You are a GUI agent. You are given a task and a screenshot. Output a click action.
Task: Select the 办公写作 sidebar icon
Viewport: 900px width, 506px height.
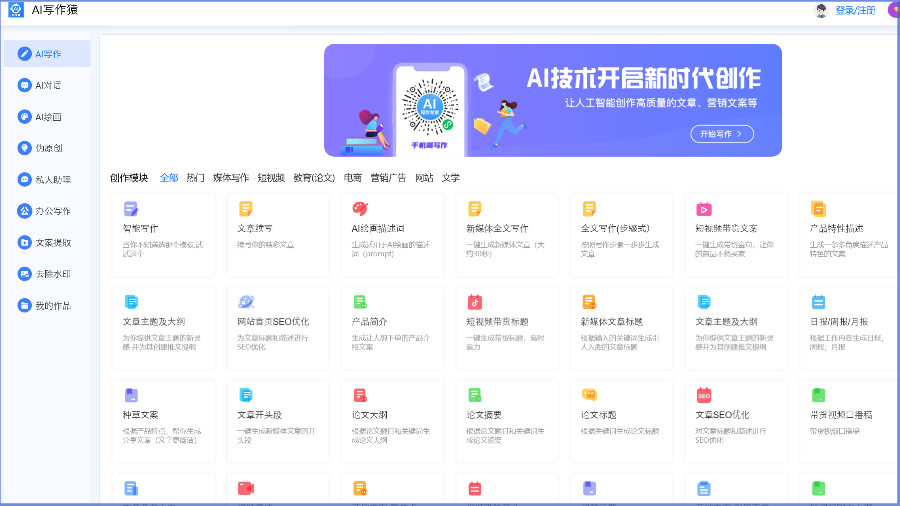pyautogui.click(x=24, y=211)
